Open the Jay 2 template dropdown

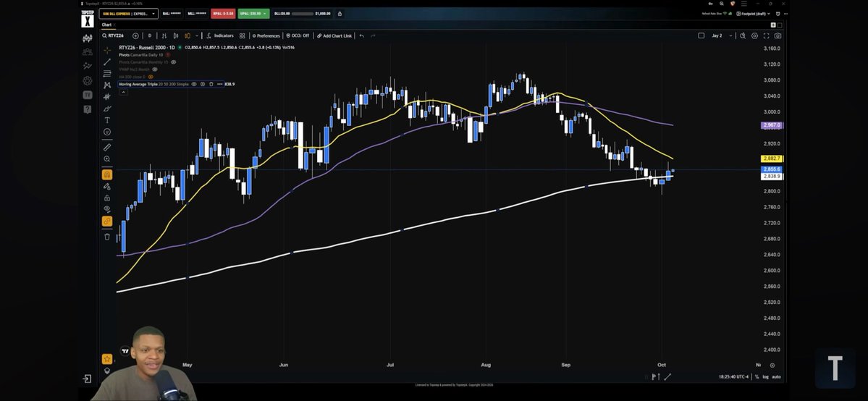[722, 36]
